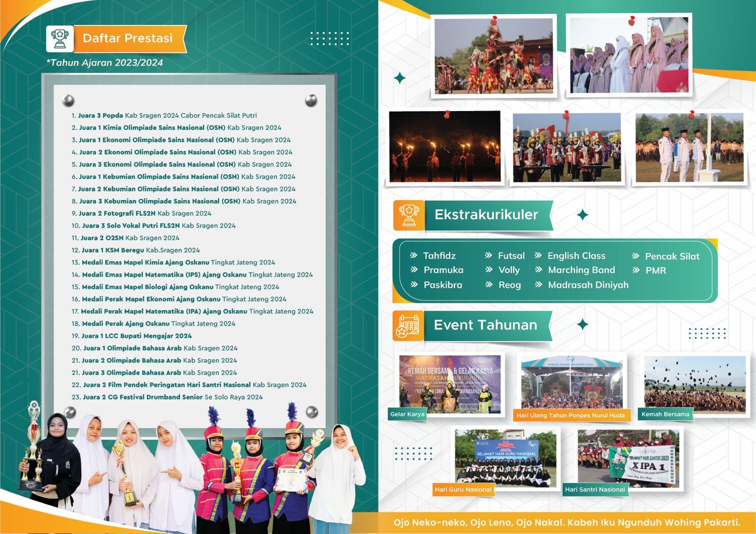Click the Ojo Neko-neko motto at the bottom
The width and height of the screenshot is (756, 534).
click(x=567, y=523)
